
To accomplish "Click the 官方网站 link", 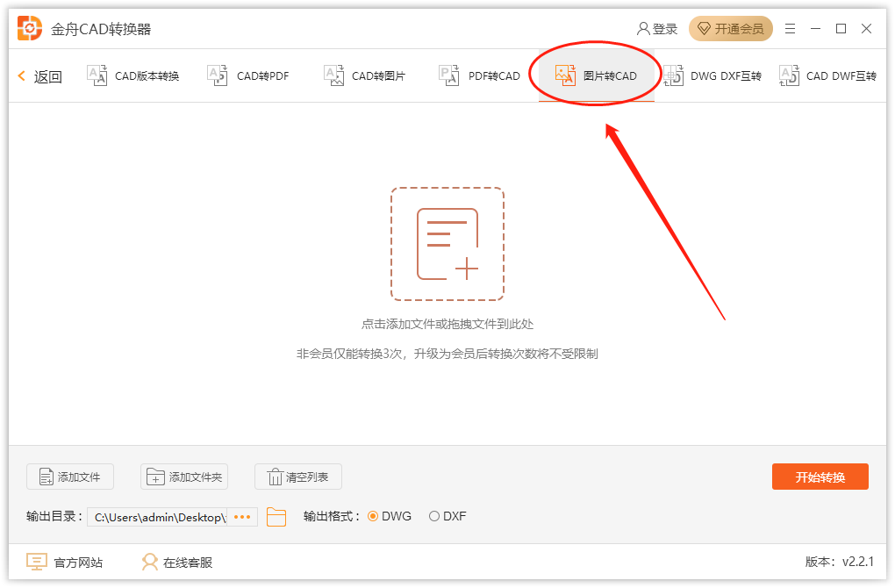I will pyautogui.click(x=65, y=563).
